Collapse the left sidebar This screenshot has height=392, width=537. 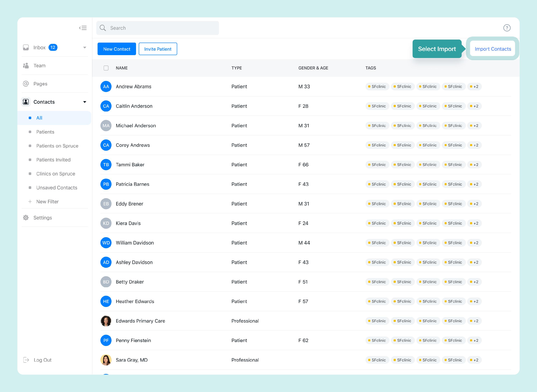(83, 28)
